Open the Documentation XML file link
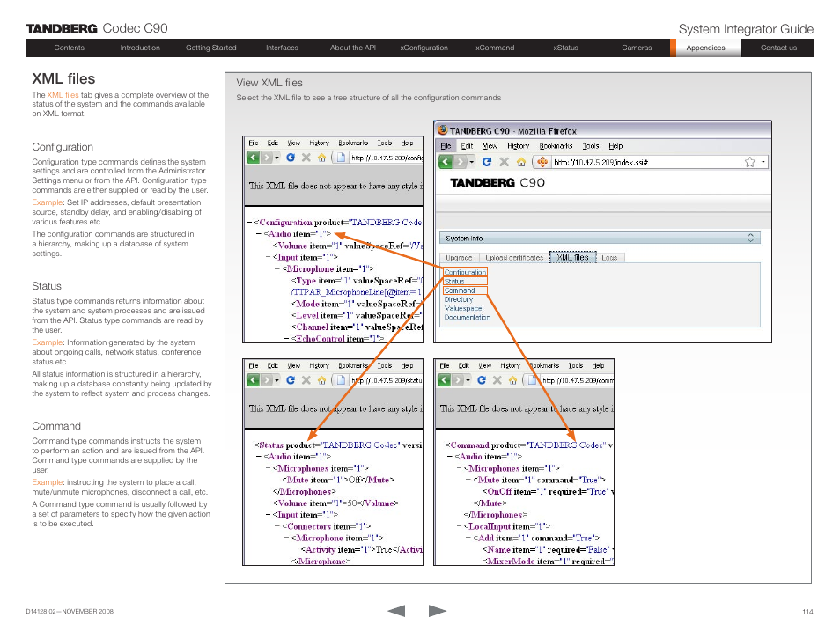 click(x=468, y=317)
